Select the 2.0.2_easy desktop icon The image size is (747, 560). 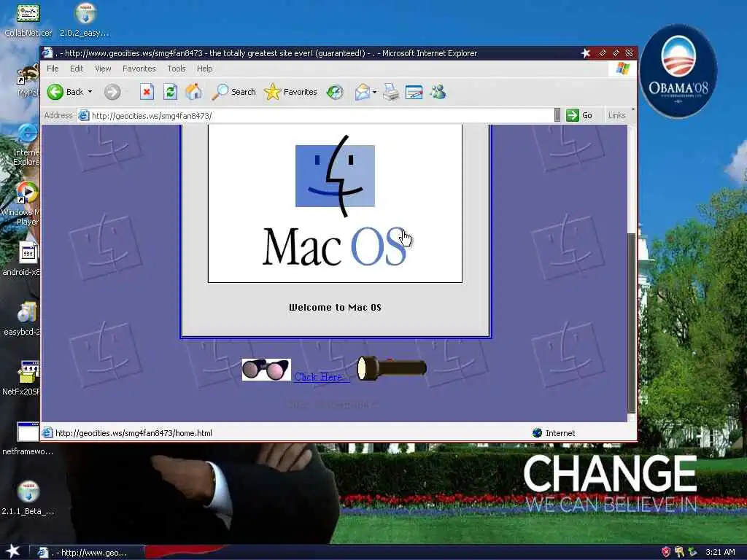(85, 20)
